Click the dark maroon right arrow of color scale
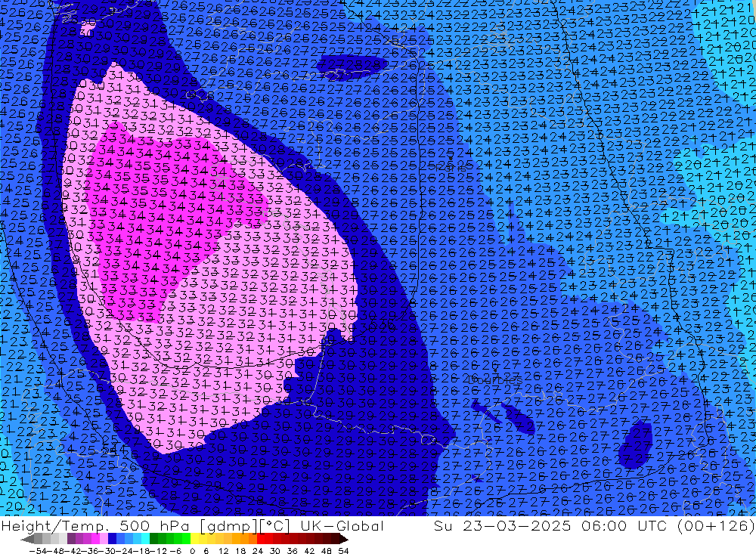 point(343,540)
